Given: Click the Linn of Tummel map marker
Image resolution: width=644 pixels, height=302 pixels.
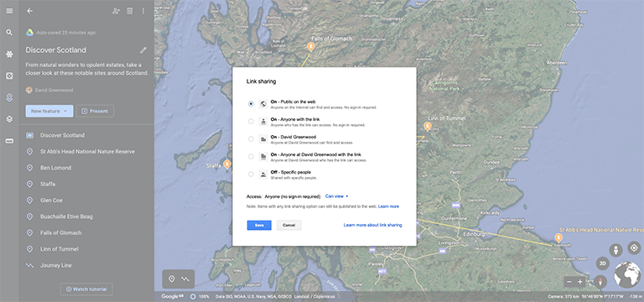Looking at the screenshot, I should [428, 126].
